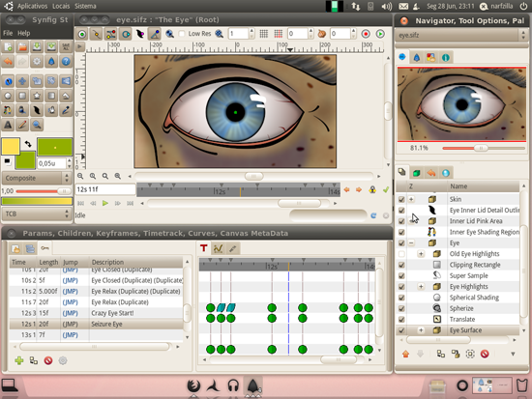Toggle Low Res checkbox
The width and height of the screenshot is (532, 399).
pos(182,34)
